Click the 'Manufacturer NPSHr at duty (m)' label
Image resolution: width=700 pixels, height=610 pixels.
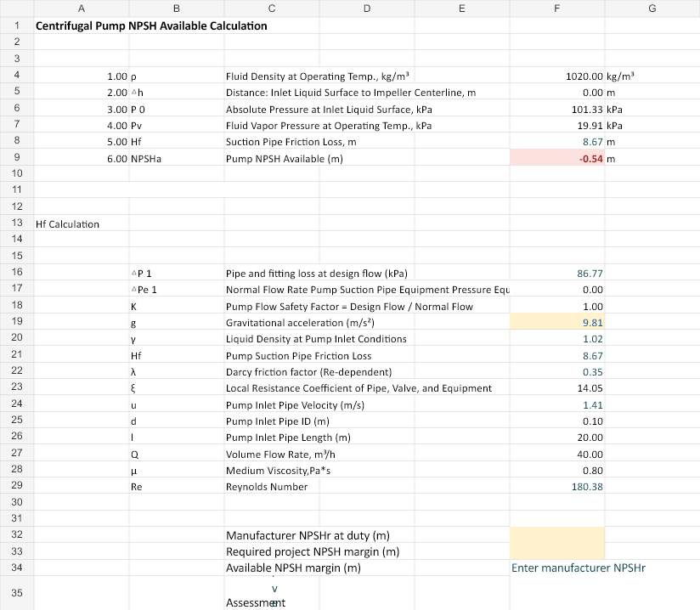tap(308, 535)
